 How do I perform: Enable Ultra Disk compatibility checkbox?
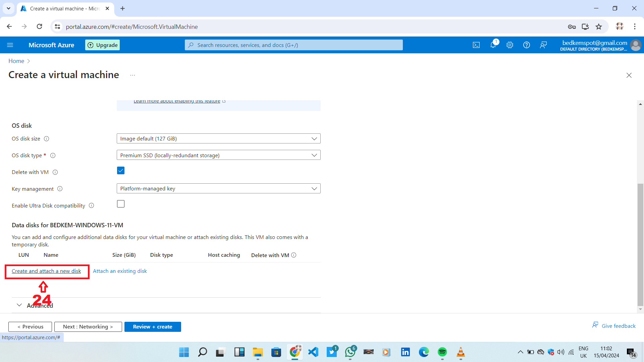pyautogui.click(x=121, y=204)
